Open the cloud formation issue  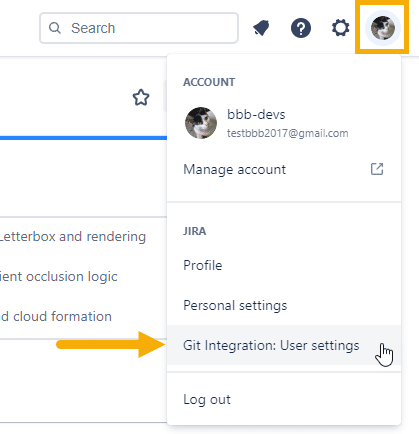56,317
